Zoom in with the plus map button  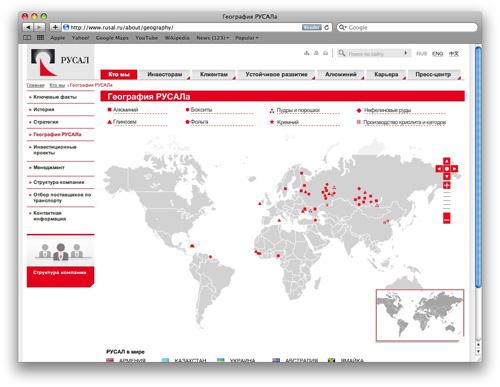pos(447,185)
